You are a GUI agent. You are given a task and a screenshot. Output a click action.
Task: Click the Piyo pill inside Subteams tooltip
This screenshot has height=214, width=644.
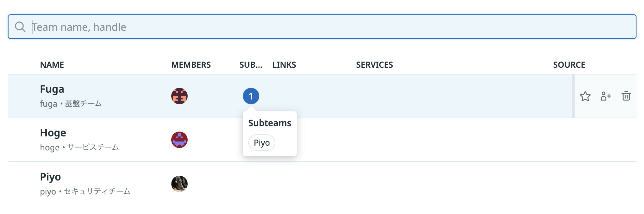(x=261, y=143)
